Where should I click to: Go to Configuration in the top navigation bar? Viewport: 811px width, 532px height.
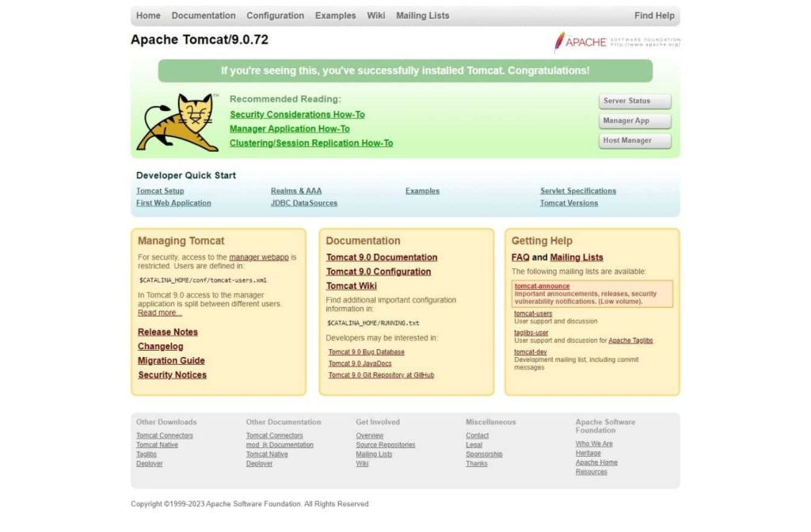tap(275, 16)
